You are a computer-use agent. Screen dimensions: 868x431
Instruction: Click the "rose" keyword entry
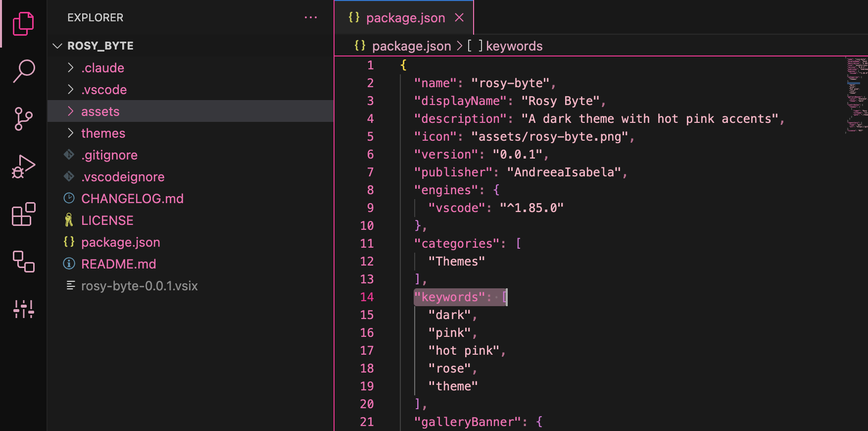click(450, 369)
